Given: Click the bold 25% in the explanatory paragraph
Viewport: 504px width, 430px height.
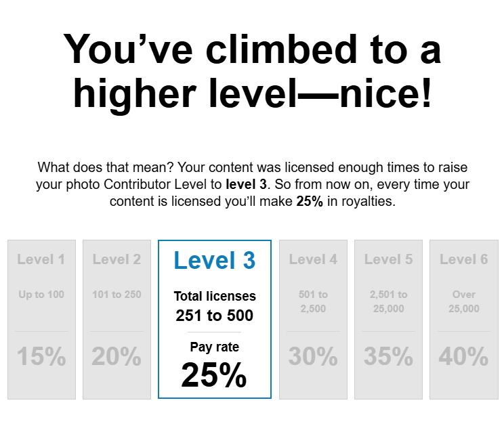Looking at the screenshot, I should (310, 202).
